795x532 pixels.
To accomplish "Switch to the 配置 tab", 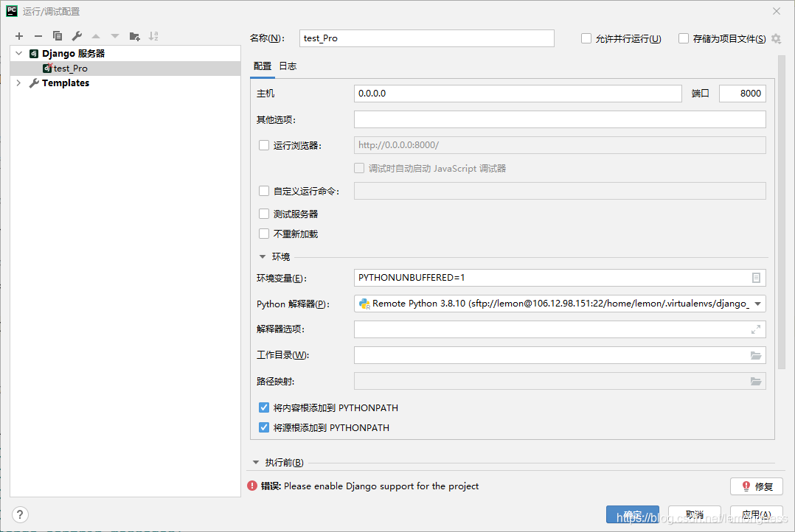I will coord(262,66).
